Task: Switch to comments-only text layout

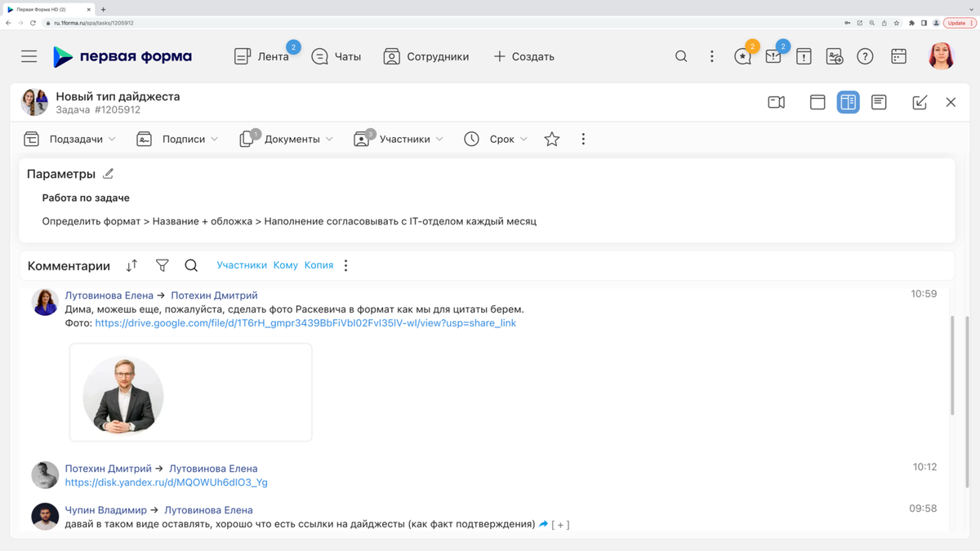Action: point(879,102)
